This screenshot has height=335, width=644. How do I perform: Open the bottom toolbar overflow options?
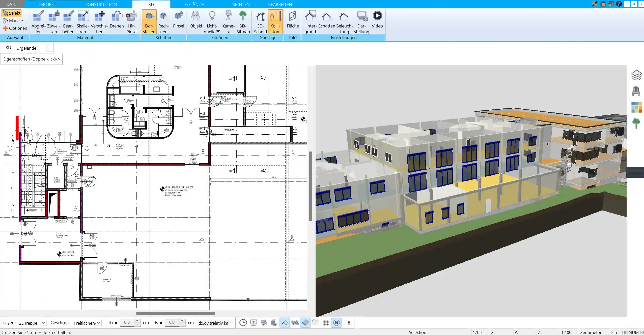click(x=349, y=323)
